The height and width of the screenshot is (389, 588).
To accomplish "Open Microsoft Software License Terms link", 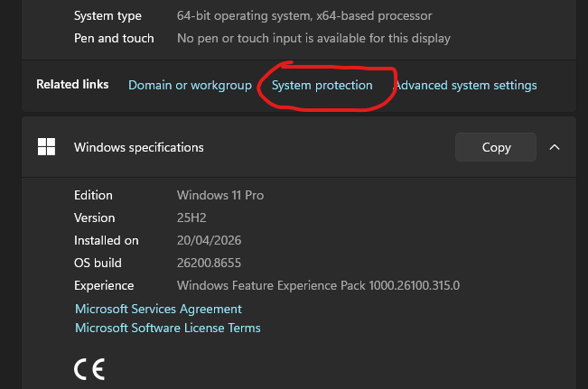I will [x=168, y=328].
